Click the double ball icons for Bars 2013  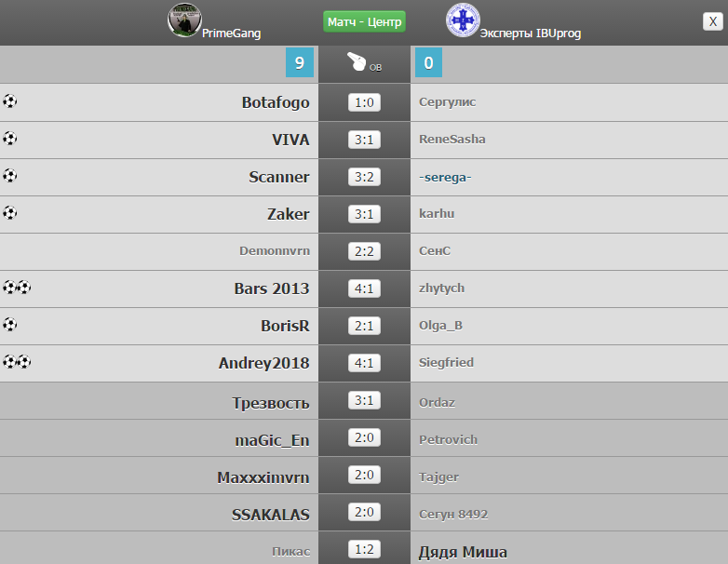click(x=17, y=288)
